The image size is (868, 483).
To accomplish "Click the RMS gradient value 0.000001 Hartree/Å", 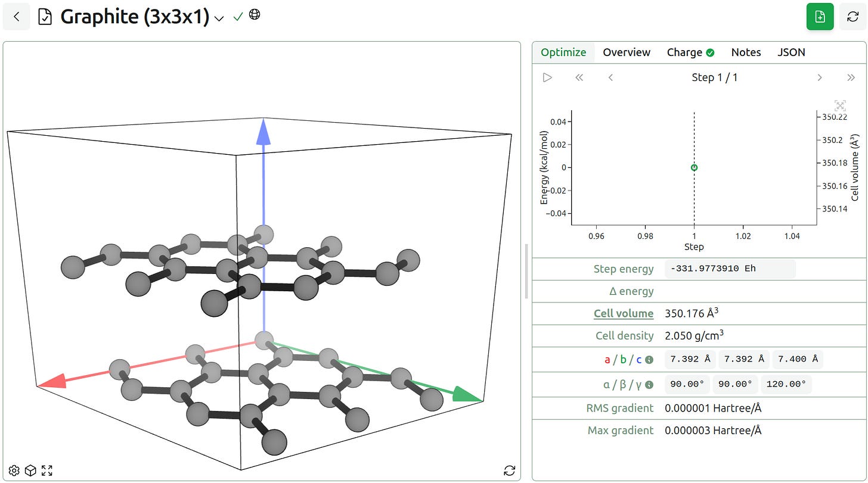I will (x=713, y=408).
